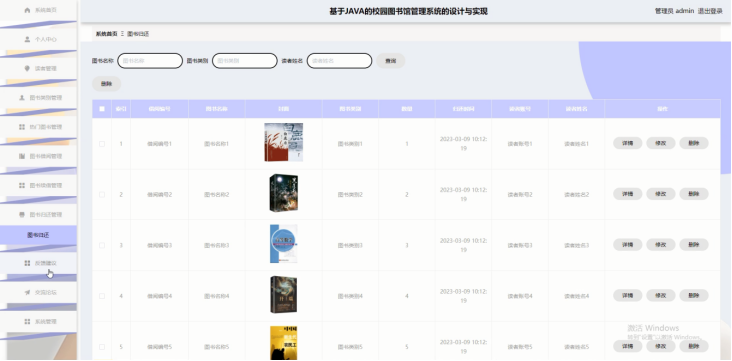Click the book cover in row 2
Image resolution: width=732 pixels, height=361 pixels.
click(283, 193)
